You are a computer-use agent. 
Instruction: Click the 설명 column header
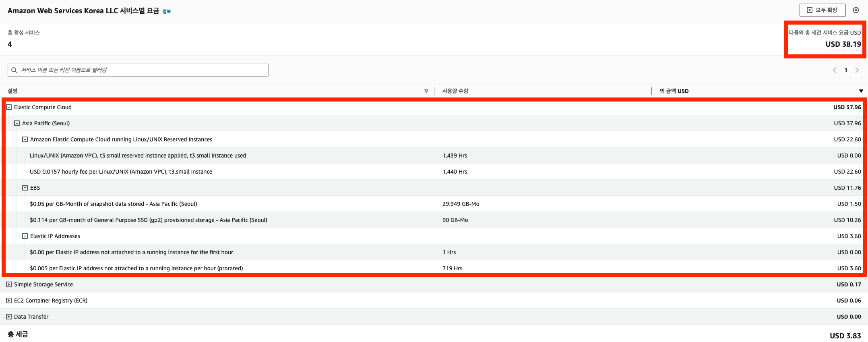[x=12, y=91]
